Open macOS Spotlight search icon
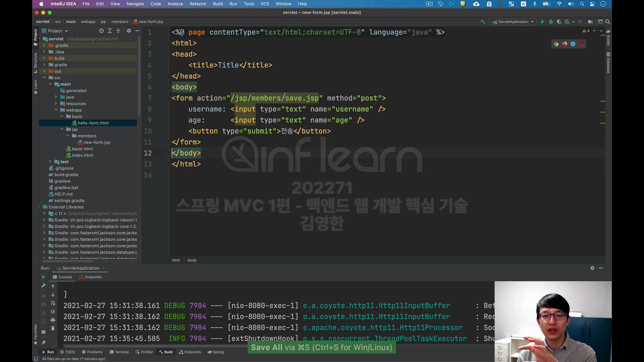 click(582, 4)
